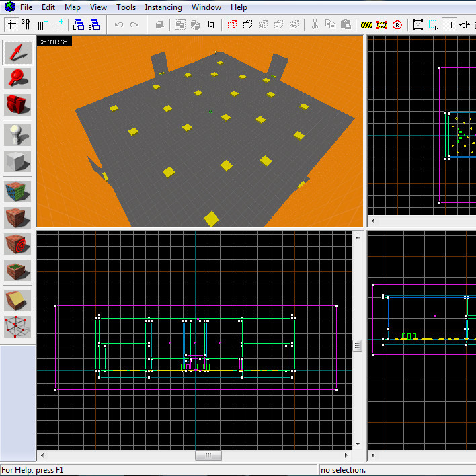Decrease grid size with minus icon

[42, 25]
